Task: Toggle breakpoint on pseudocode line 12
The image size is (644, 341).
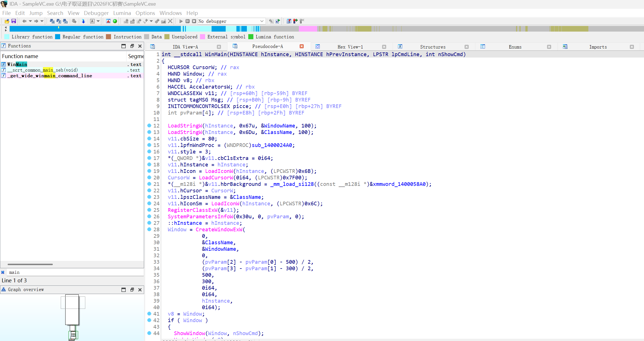Action: pos(149,126)
